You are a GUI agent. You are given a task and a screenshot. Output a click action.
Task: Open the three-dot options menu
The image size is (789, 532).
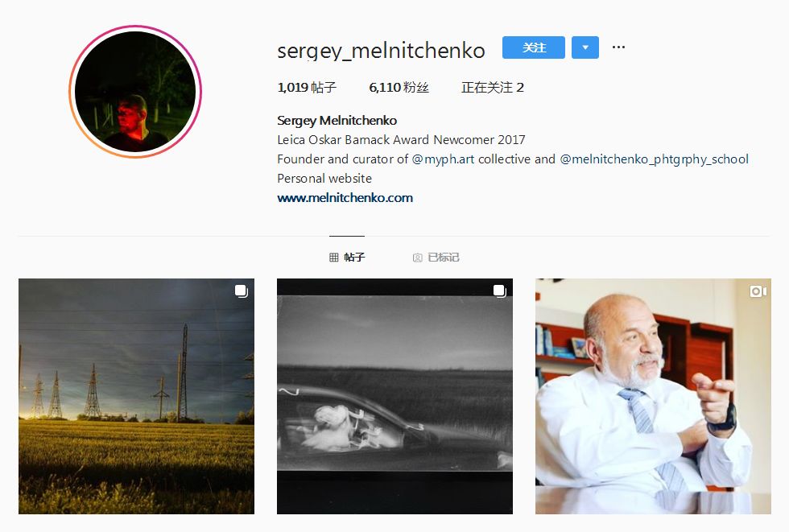[x=618, y=47]
